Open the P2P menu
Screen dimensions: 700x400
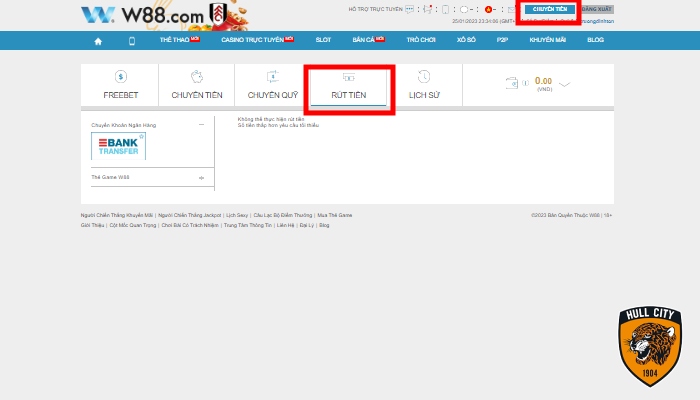(502, 40)
